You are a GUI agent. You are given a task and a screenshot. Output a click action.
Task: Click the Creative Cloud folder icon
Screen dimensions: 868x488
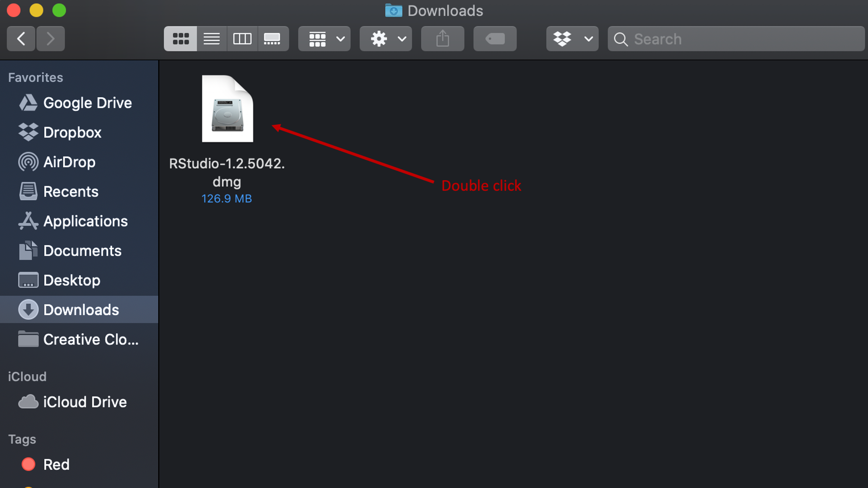coord(28,339)
